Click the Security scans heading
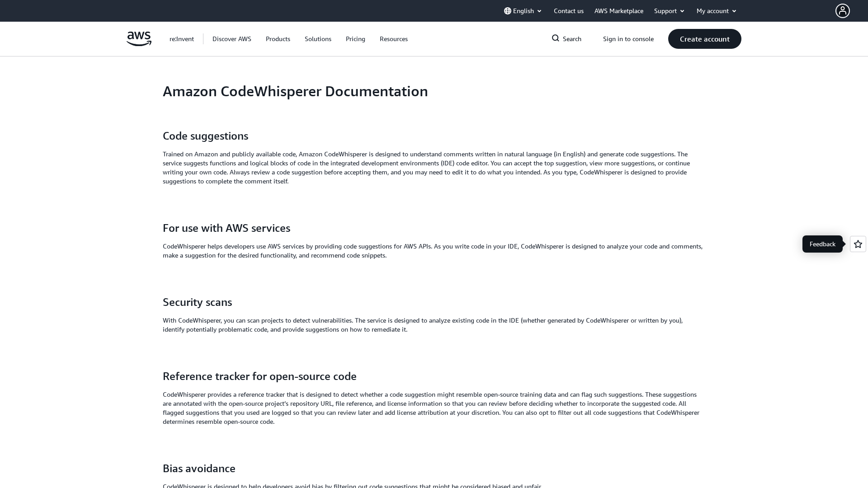Image resolution: width=868 pixels, height=488 pixels. point(197,302)
